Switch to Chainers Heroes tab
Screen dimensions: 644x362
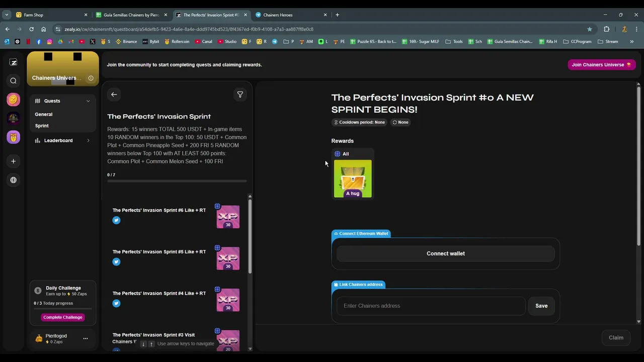(291, 15)
